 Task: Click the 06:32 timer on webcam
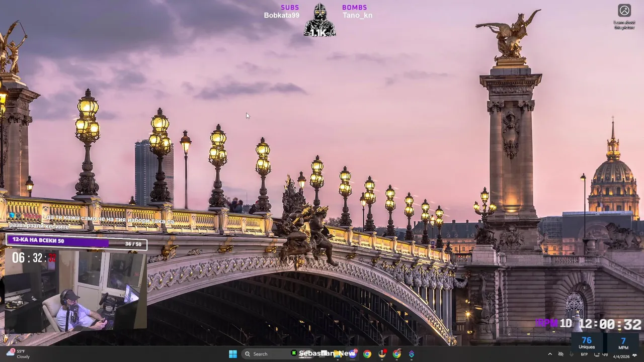tap(34, 258)
